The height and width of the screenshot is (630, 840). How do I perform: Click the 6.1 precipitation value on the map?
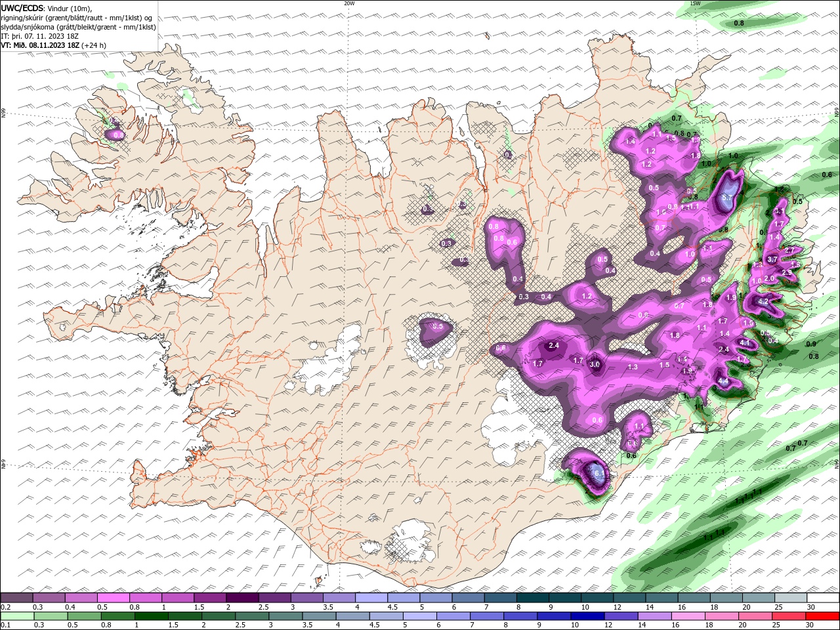598,472
